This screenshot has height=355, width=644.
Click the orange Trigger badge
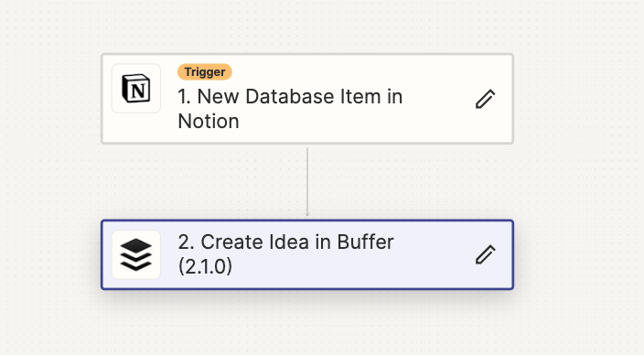(x=205, y=72)
